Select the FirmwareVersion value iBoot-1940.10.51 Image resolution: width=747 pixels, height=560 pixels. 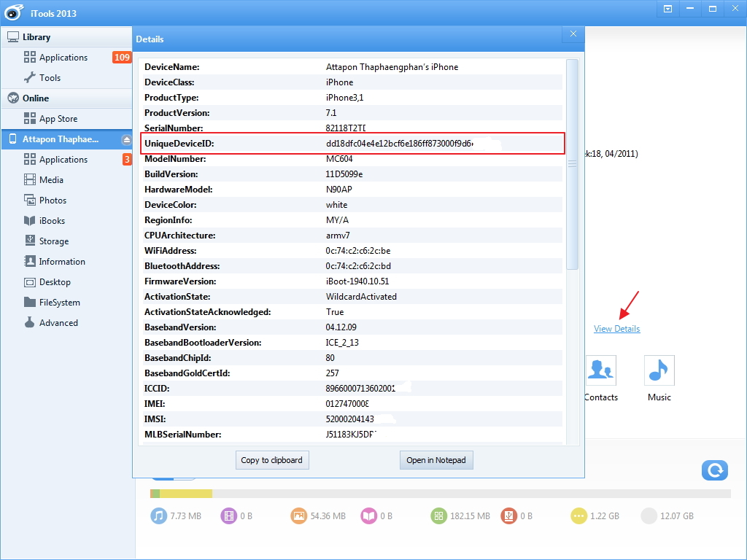point(357,281)
